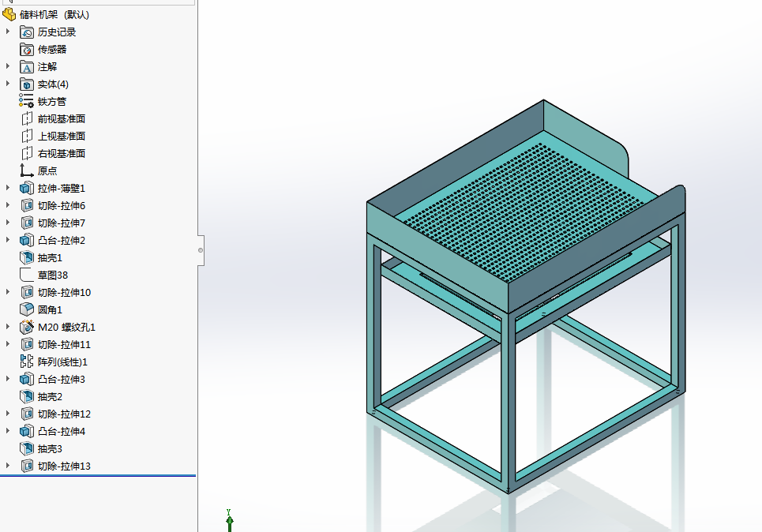Expand the 历史记录 tree node

click(x=8, y=32)
